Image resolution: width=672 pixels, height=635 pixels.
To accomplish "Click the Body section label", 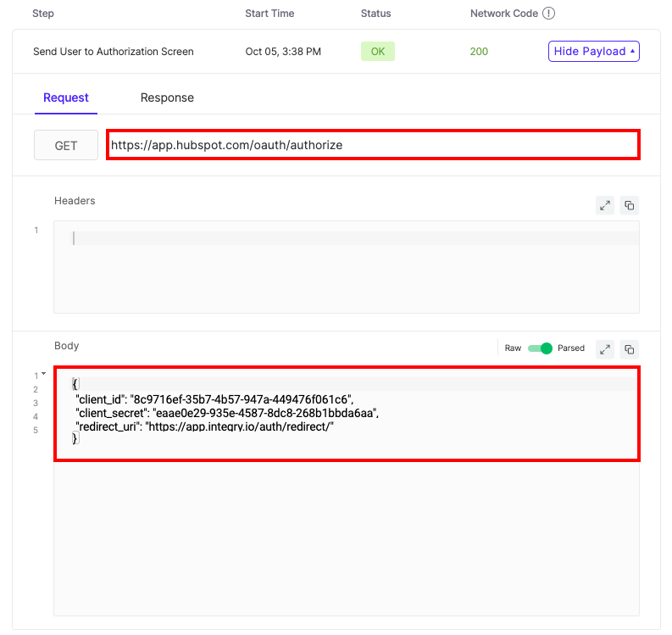I will pyautogui.click(x=66, y=346).
